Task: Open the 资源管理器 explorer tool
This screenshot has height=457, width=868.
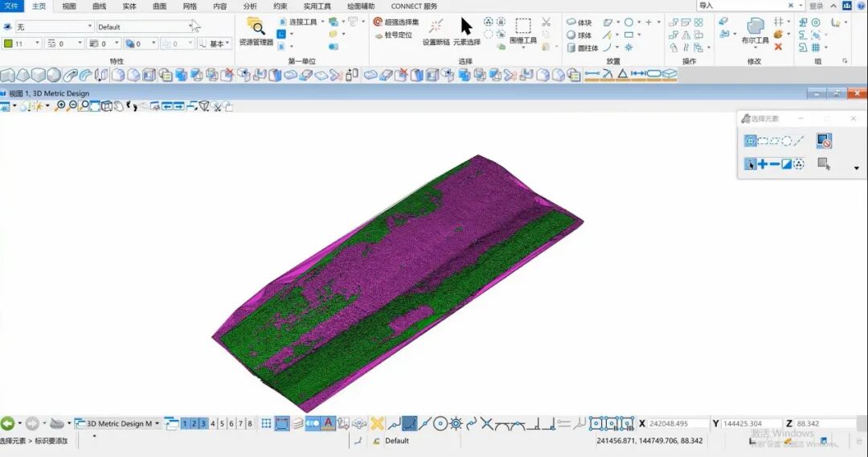Action: (256, 31)
